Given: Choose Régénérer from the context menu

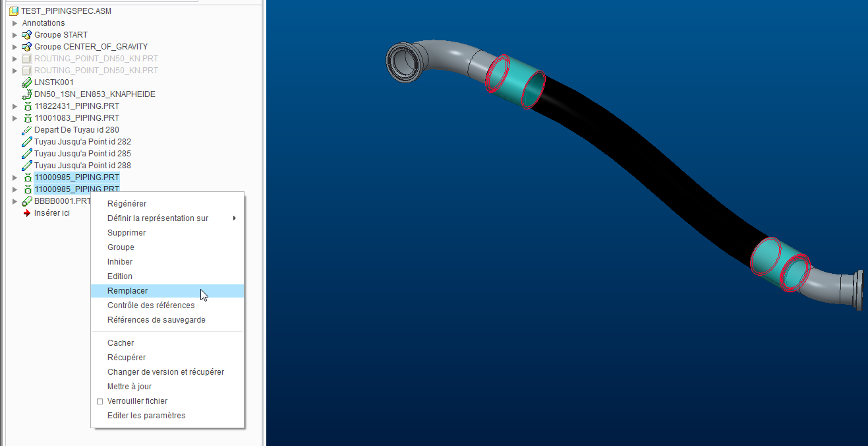Looking at the screenshot, I should point(127,204).
